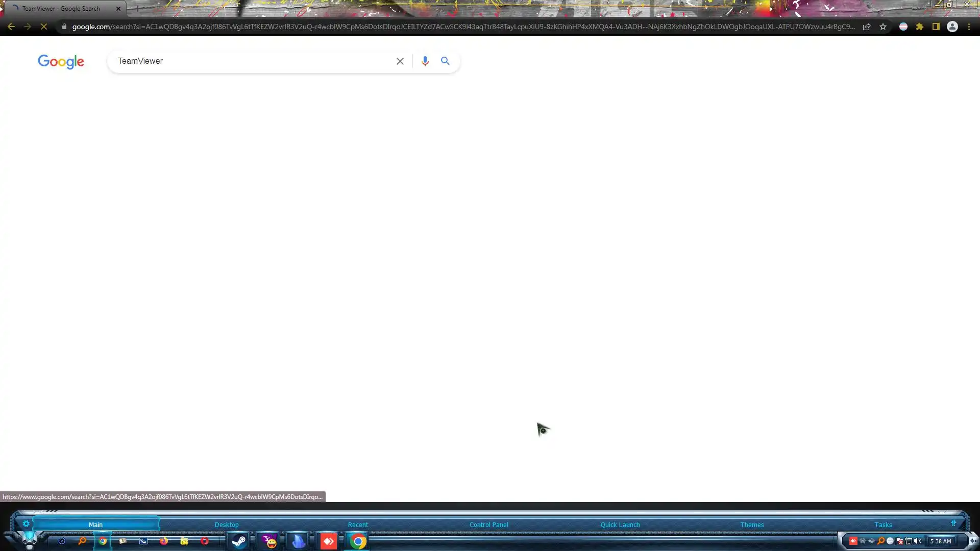
Task: Toggle the Chrome side panel
Action: (x=936, y=27)
